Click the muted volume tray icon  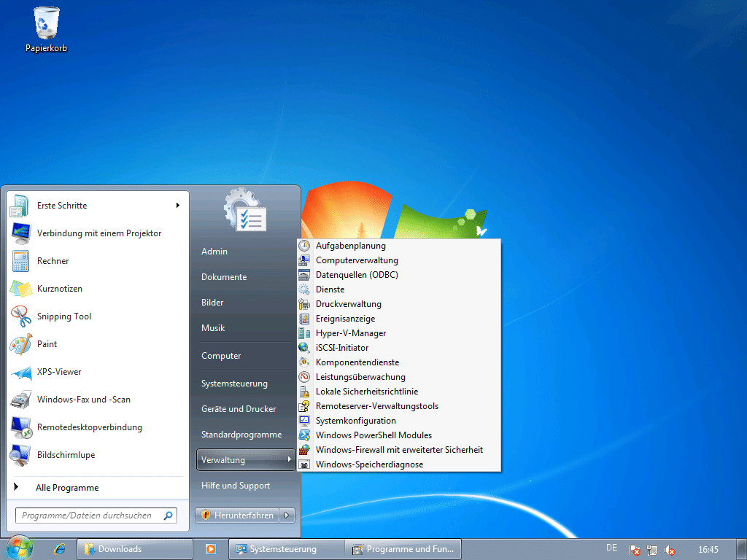coord(670,550)
